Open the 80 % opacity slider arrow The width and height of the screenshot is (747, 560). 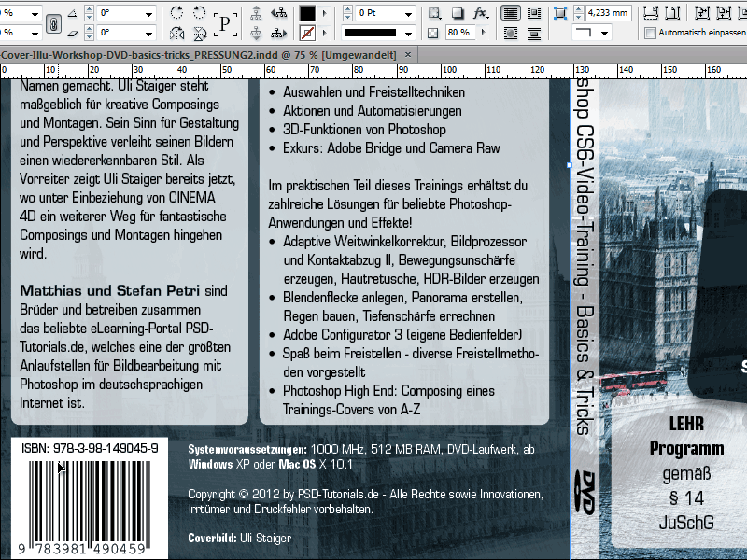click(484, 33)
